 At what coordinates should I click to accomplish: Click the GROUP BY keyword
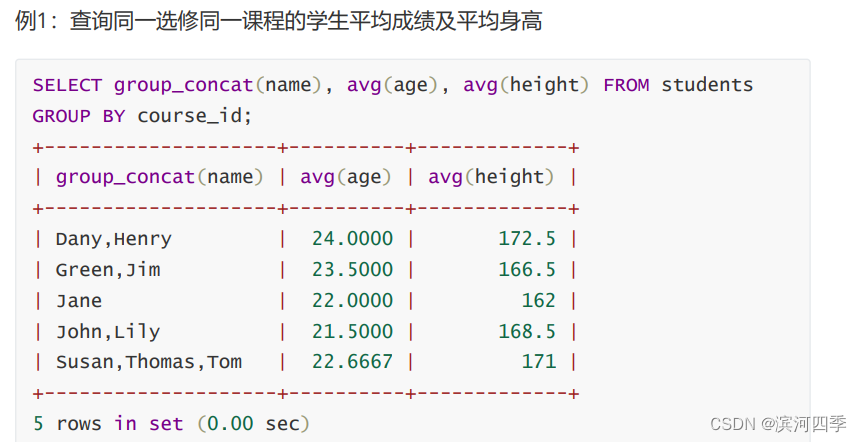click(x=79, y=117)
